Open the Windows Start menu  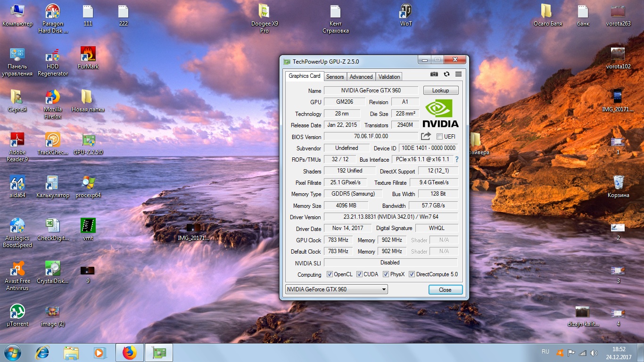coord(13,352)
